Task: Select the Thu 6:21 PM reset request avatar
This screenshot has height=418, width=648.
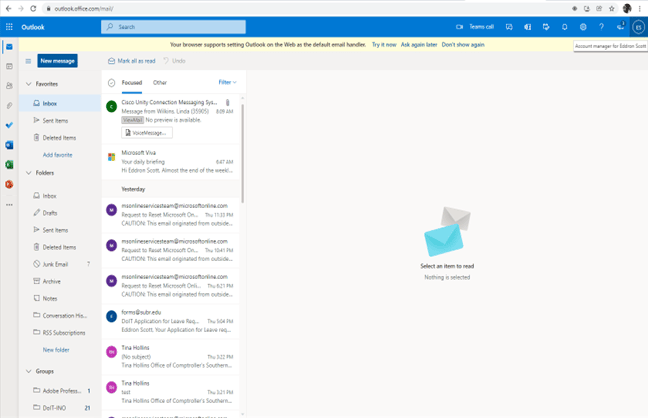Action: pyautogui.click(x=112, y=281)
